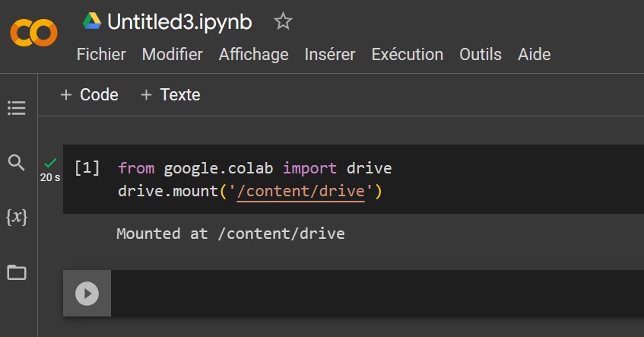Click the 'from google.colab import drive' line
Screen dimensions: 644x337
click(255, 168)
